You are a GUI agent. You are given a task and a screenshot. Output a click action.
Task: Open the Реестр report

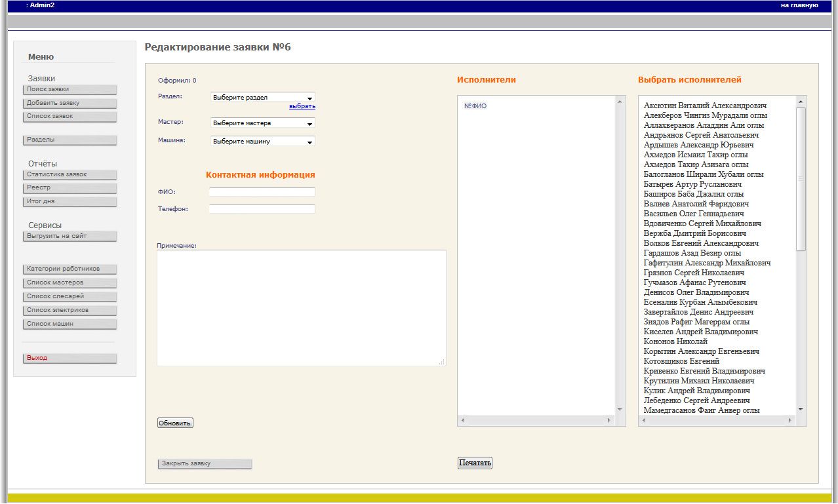coord(70,187)
